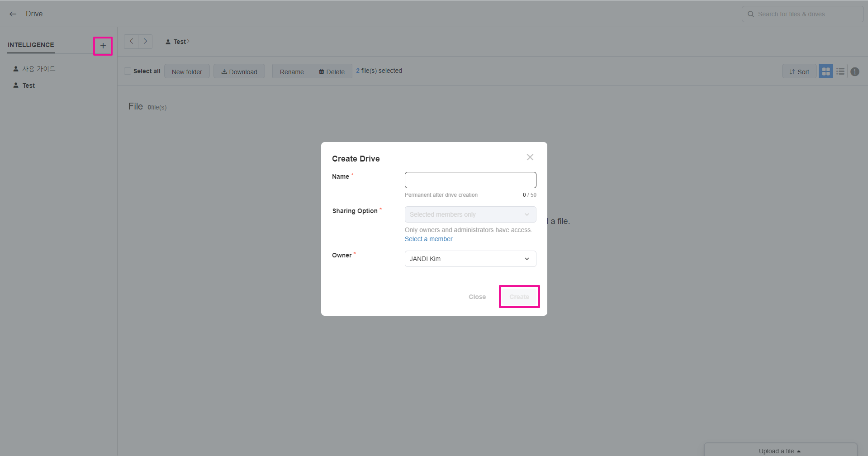Screen dimensions: 868x456
Task: Click the plus icon to add drive
Action: click(x=103, y=46)
